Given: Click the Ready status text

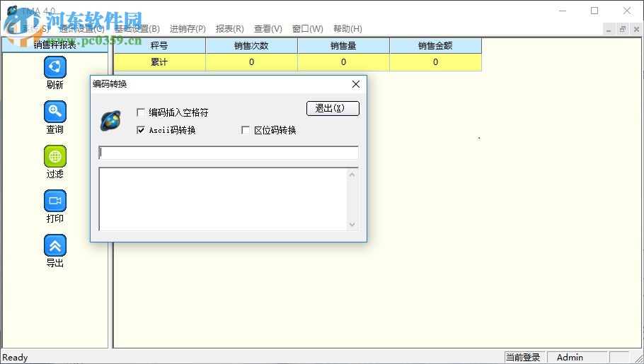Looking at the screenshot, I should (15, 358).
